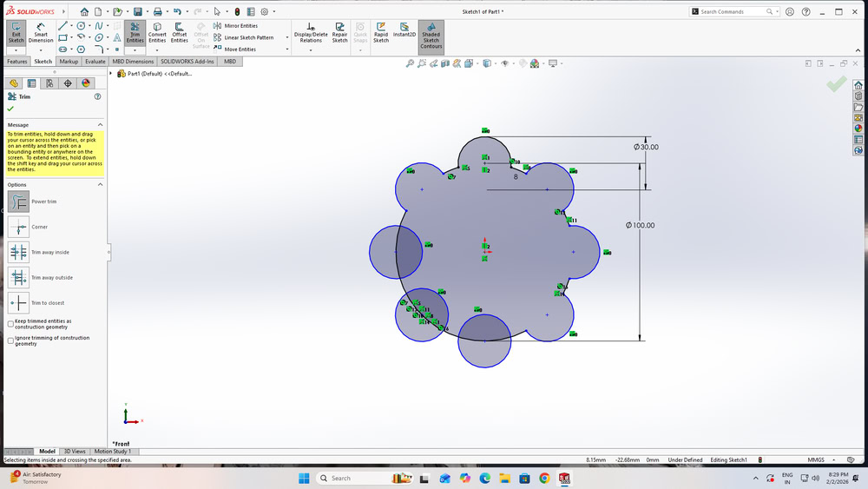Open the ConfigurationManager tab icon
The image size is (868, 489).
click(49, 83)
